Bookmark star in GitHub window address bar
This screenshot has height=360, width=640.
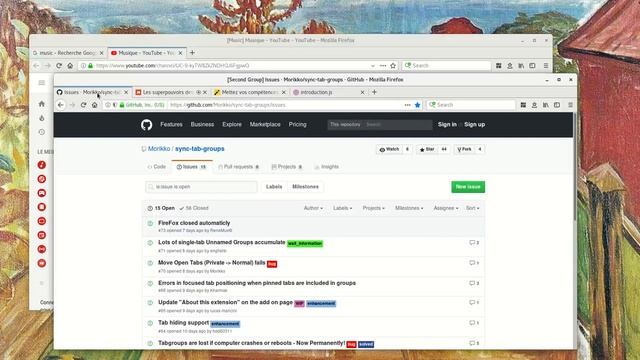tap(417, 105)
